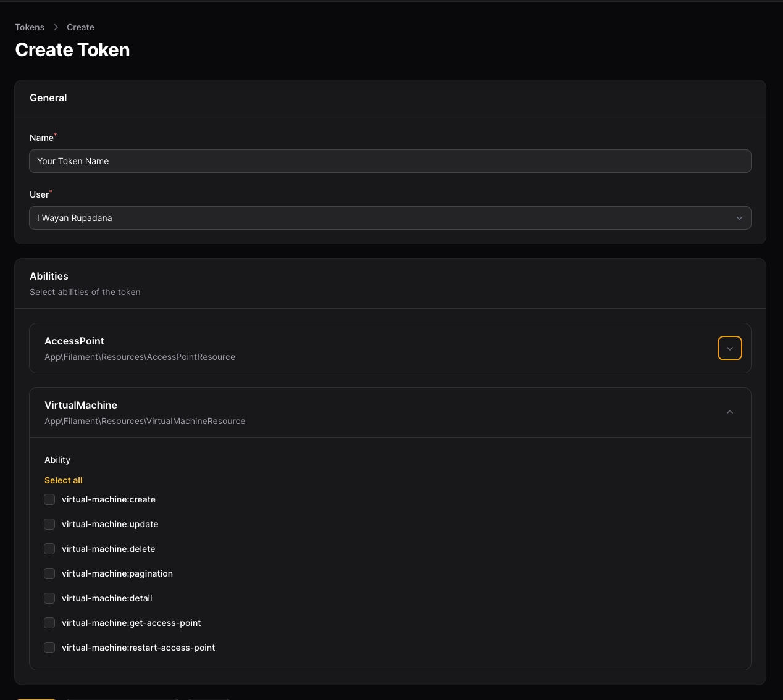This screenshot has height=700, width=783.
Task: Click the breadcrumb separator arrow icon
Action: point(56,27)
